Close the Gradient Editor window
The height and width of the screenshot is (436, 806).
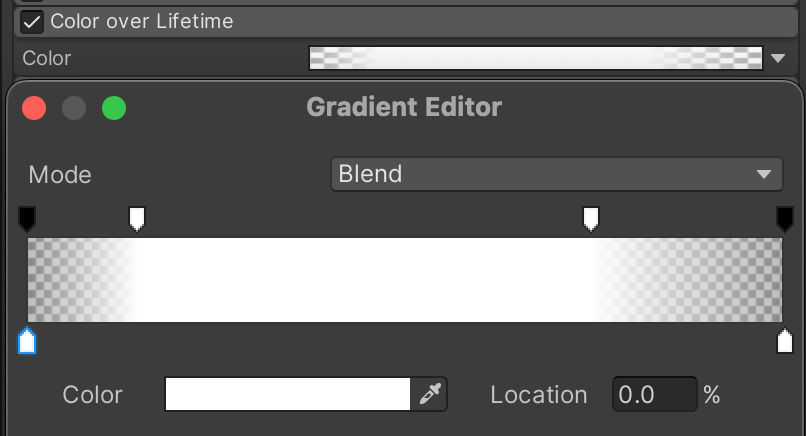34,107
